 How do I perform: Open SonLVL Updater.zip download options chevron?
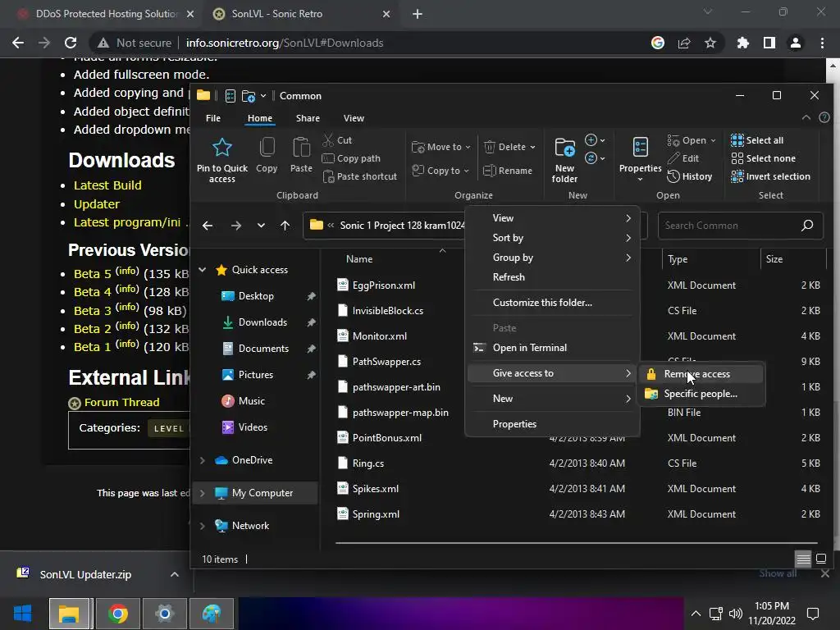pos(174,574)
